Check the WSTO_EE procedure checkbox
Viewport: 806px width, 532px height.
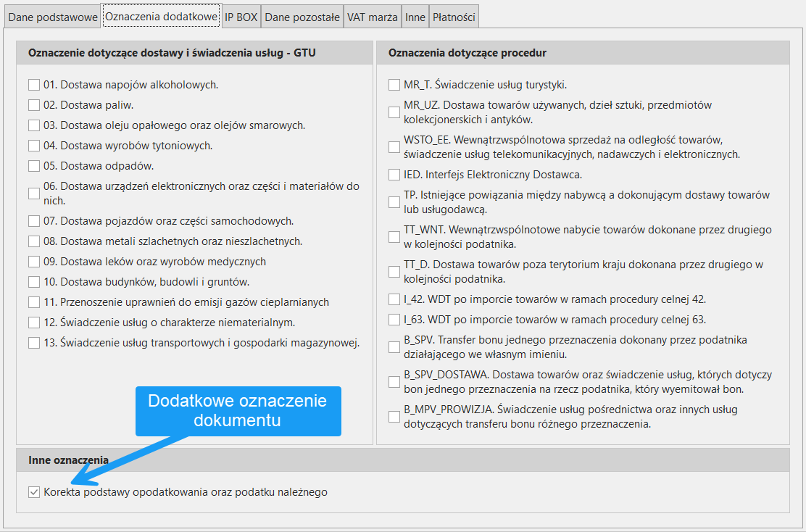(x=394, y=147)
